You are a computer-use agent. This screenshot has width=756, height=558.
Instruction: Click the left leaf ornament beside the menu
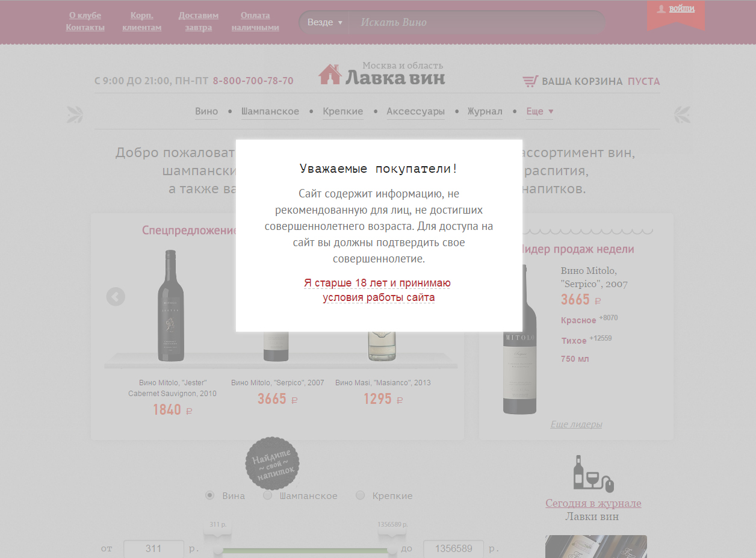[x=75, y=114]
